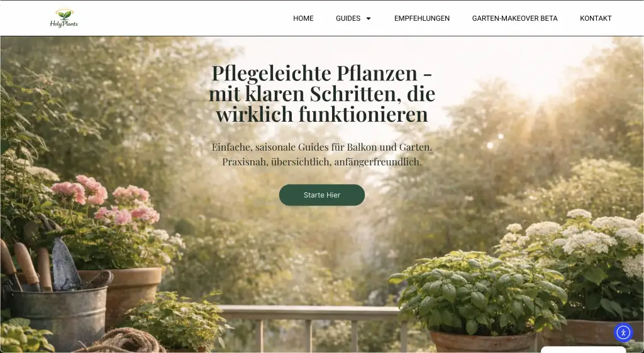Expand the GUIDES dropdown arrow
Viewport: 644px width, 353px height.
[x=369, y=18]
